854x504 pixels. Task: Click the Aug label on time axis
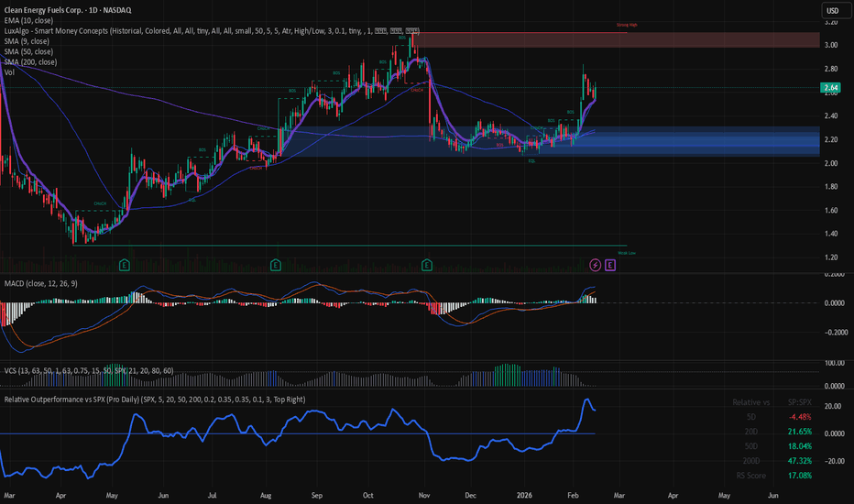[266, 495]
